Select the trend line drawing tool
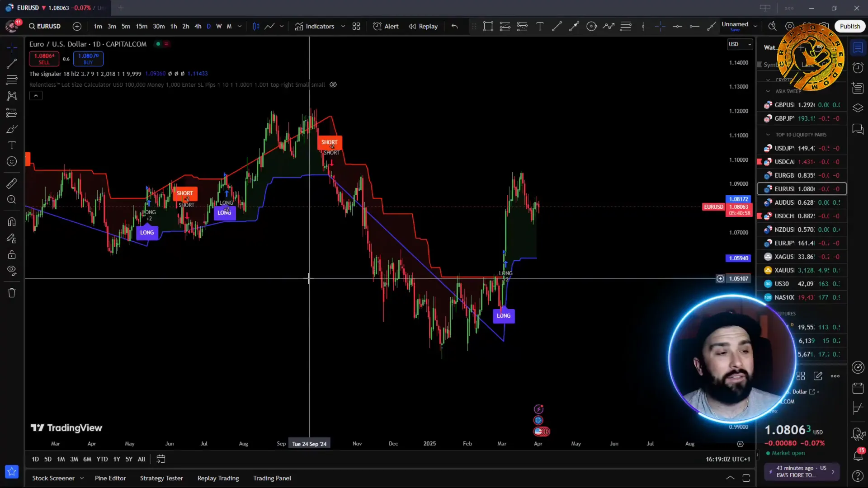The image size is (868, 488). pos(12,64)
